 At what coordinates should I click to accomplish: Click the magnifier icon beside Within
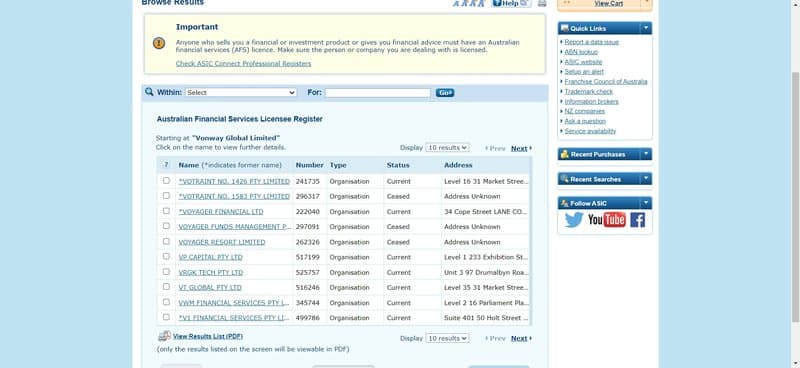coord(149,92)
